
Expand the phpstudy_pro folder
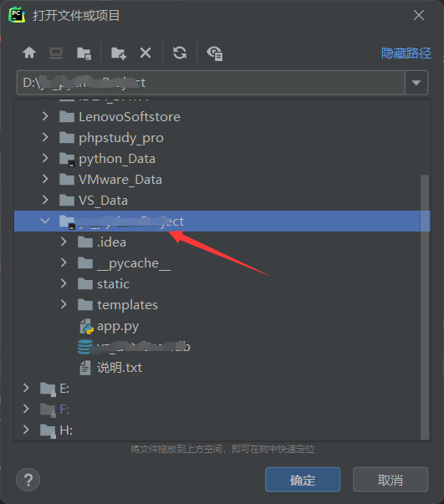(45, 137)
